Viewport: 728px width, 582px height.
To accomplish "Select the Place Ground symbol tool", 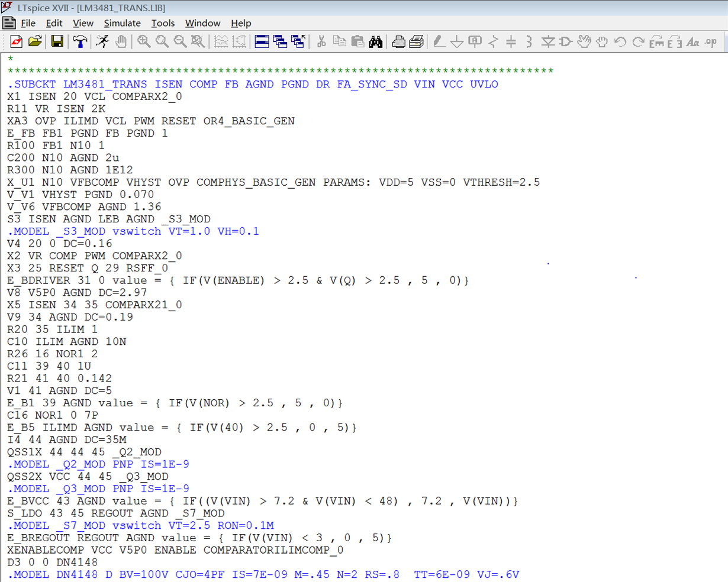I will [x=457, y=41].
